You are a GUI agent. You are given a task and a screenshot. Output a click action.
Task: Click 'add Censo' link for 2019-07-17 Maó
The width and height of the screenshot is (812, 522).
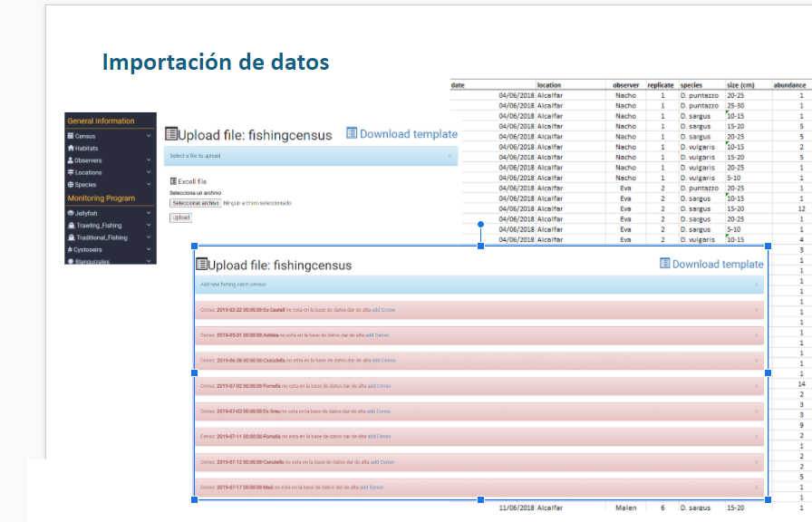(372, 488)
